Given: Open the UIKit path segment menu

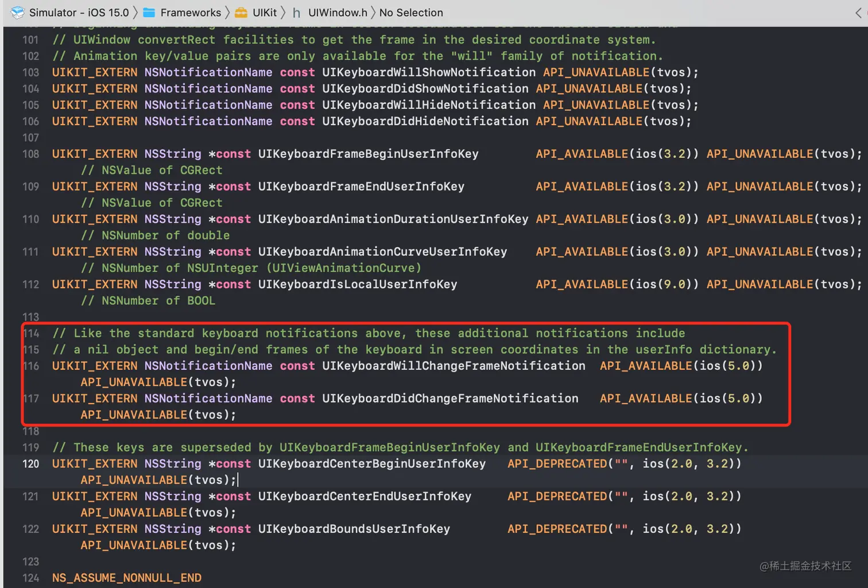Looking at the screenshot, I should coord(265,12).
